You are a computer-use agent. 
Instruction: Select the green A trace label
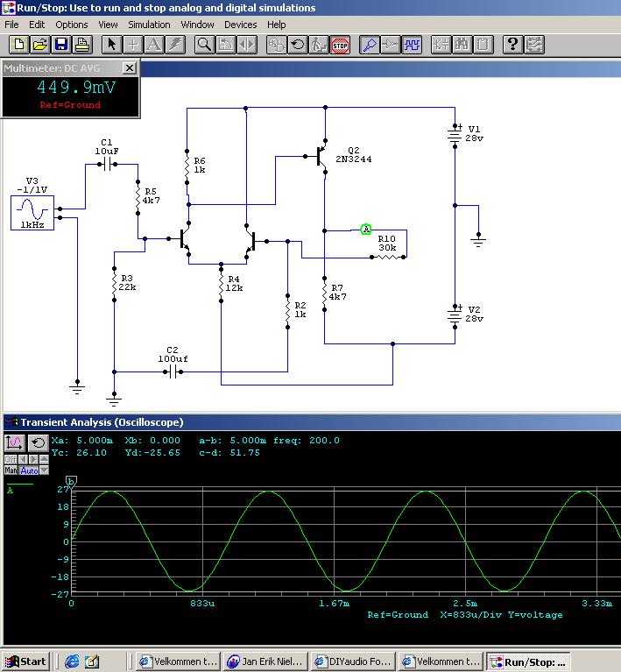tap(11, 491)
